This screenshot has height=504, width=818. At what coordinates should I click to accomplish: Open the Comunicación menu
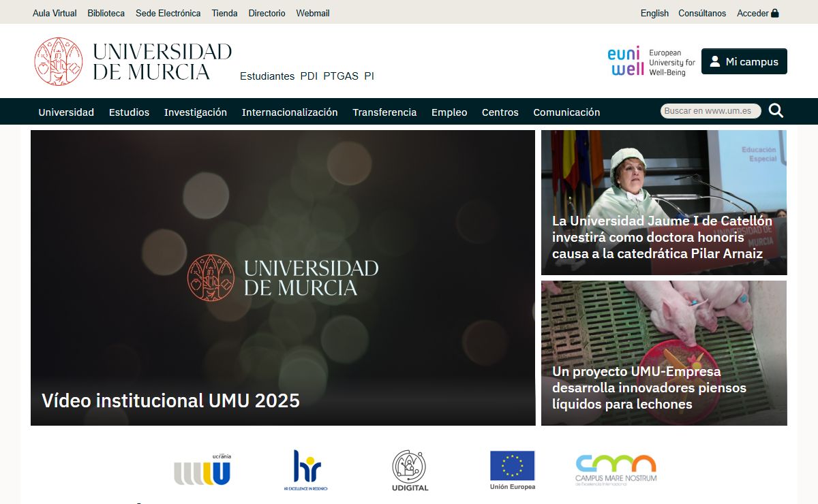(566, 112)
